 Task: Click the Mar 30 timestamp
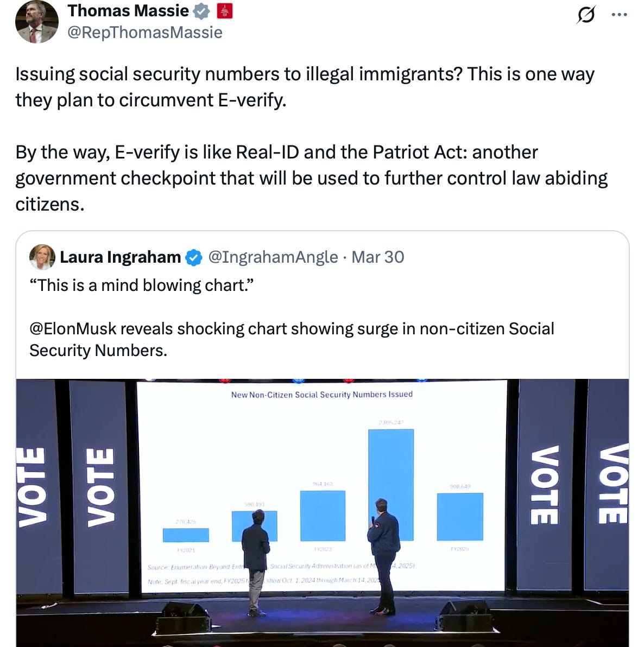[377, 257]
